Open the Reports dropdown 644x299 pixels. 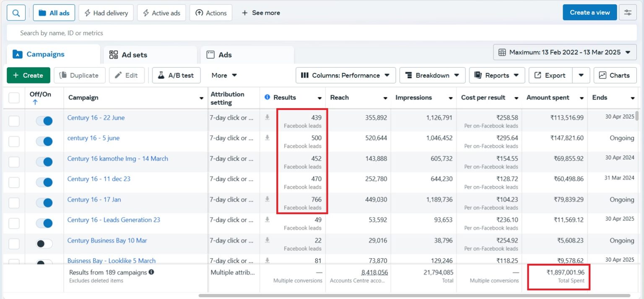click(x=497, y=75)
